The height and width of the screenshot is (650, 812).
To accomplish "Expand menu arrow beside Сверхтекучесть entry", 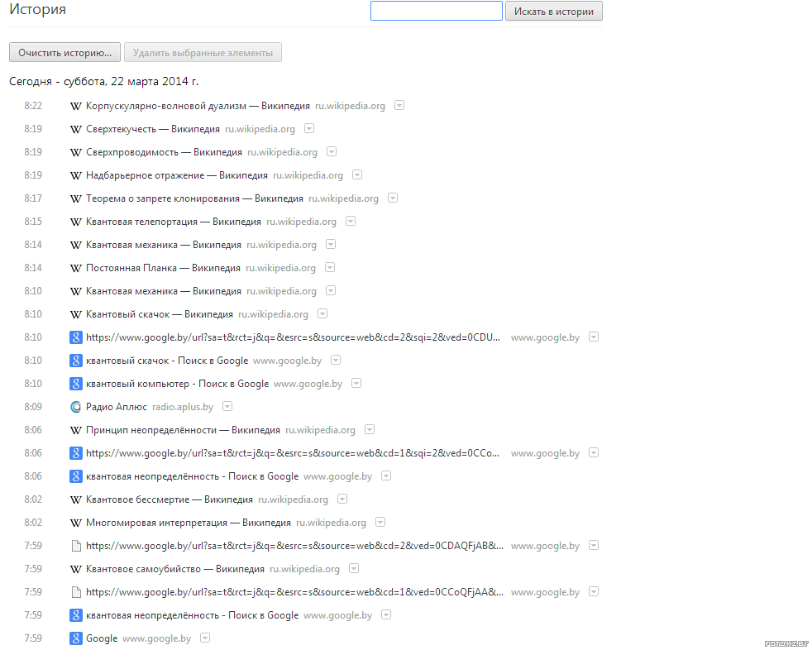I will [308, 128].
